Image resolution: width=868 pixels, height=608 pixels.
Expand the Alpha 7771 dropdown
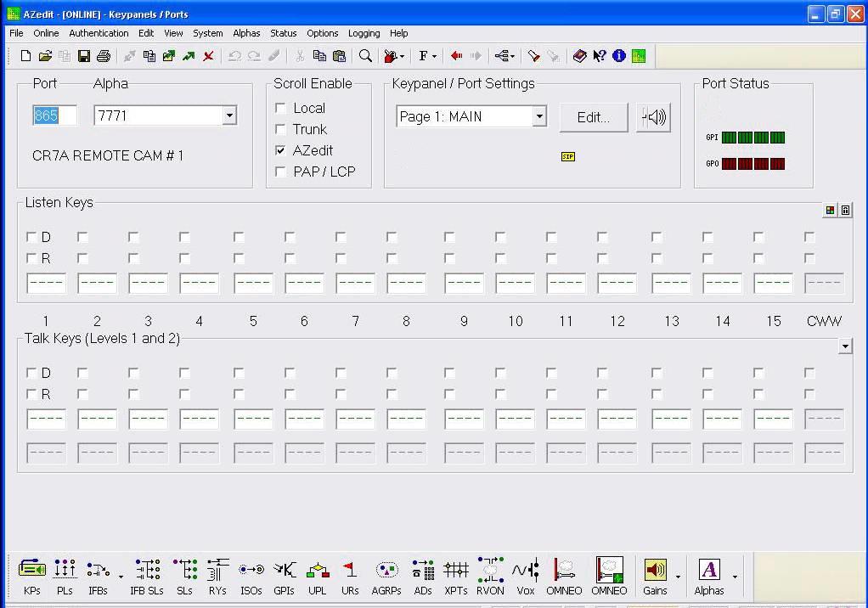pyautogui.click(x=229, y=115)
